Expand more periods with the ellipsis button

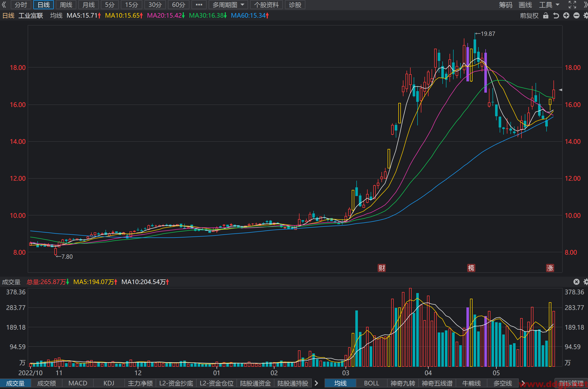[199, 5]
